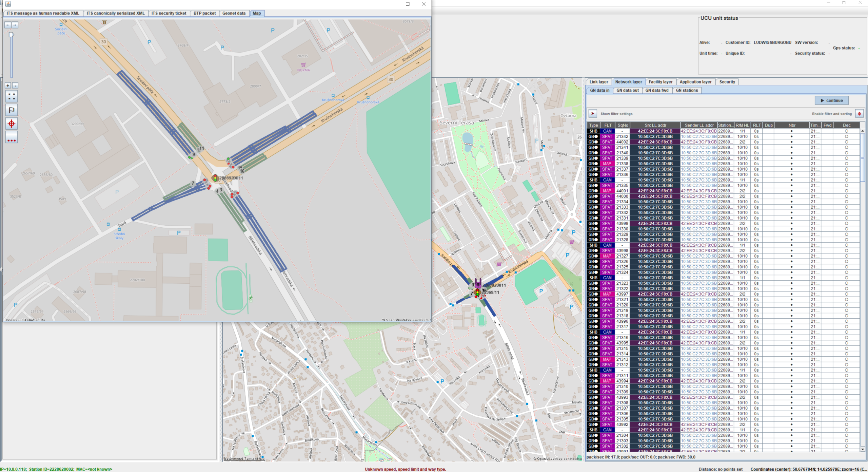Pan map right with the right arrow button
Viewport: 868px width, 472px height.
point(15,25)
